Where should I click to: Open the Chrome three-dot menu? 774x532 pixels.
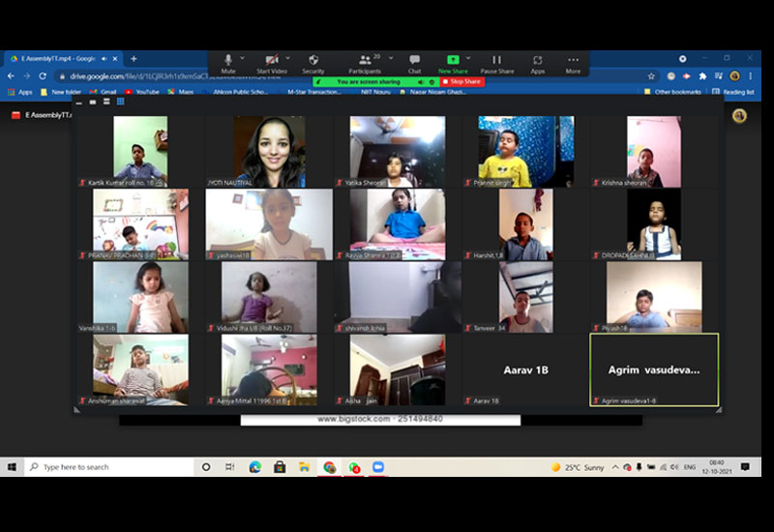(x=751, y=76)
